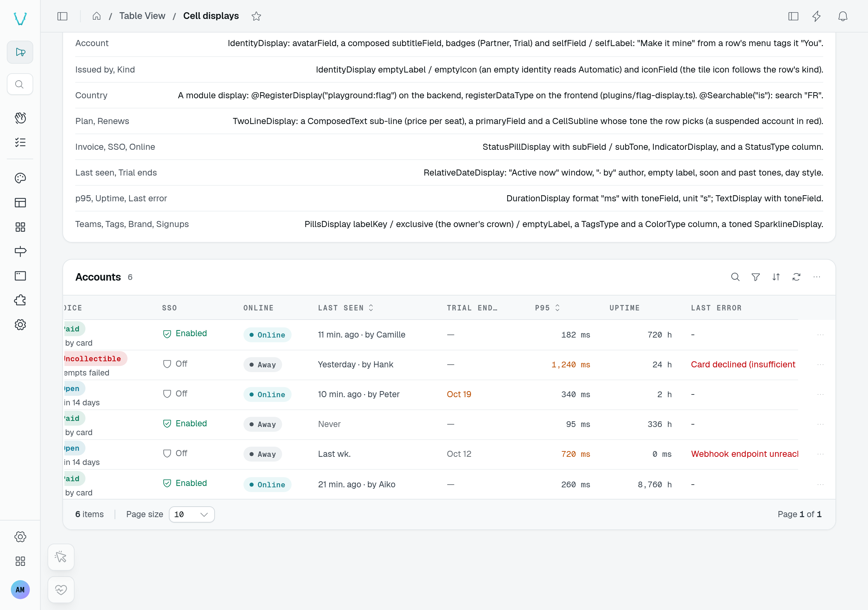Viewport: 868px width, 610px height.
Task: Click the Accounts table title
Action: pos(98,277)
